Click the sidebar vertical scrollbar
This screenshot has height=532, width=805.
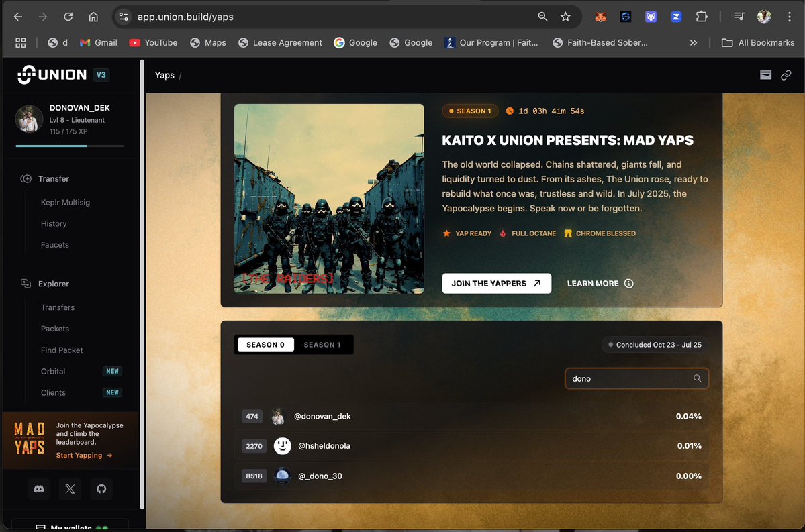point(142,284)
